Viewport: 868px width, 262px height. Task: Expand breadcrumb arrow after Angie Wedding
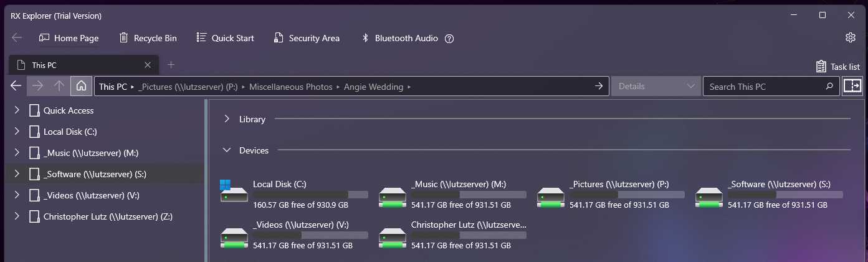click(x=409, y=87)
